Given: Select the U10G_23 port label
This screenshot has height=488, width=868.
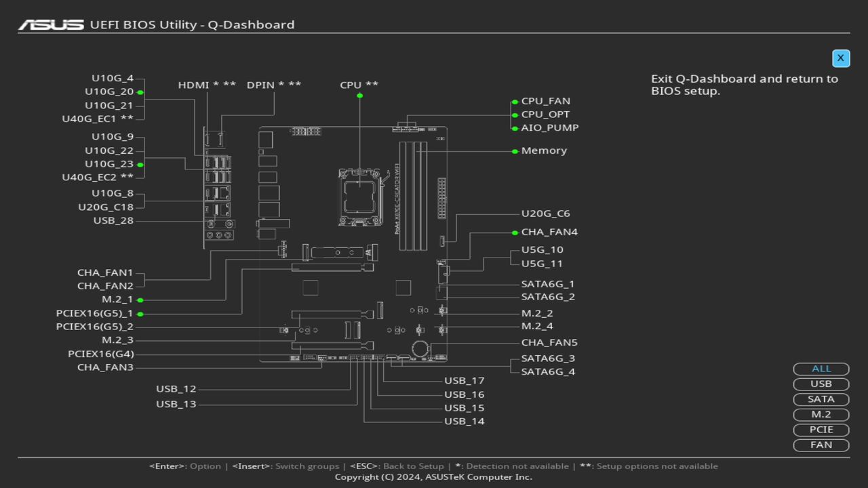Looking at the screenshot, I should tap(109, 164).
